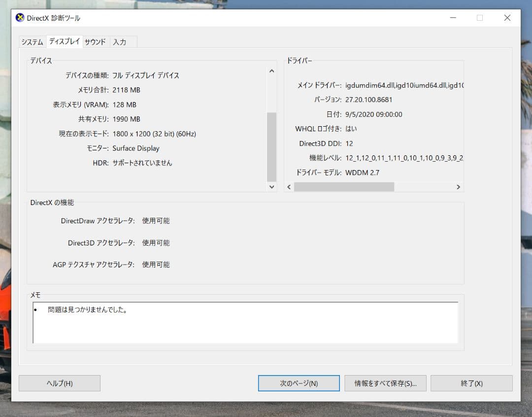532x417 pixels.
Task: Go to the 入力 tab
Action: pos(120,42)
